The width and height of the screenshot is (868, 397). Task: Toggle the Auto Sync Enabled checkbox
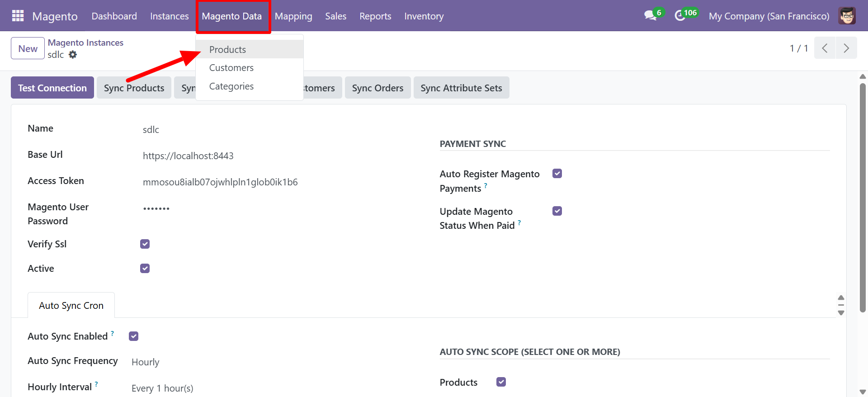click(x=133, y=336)
